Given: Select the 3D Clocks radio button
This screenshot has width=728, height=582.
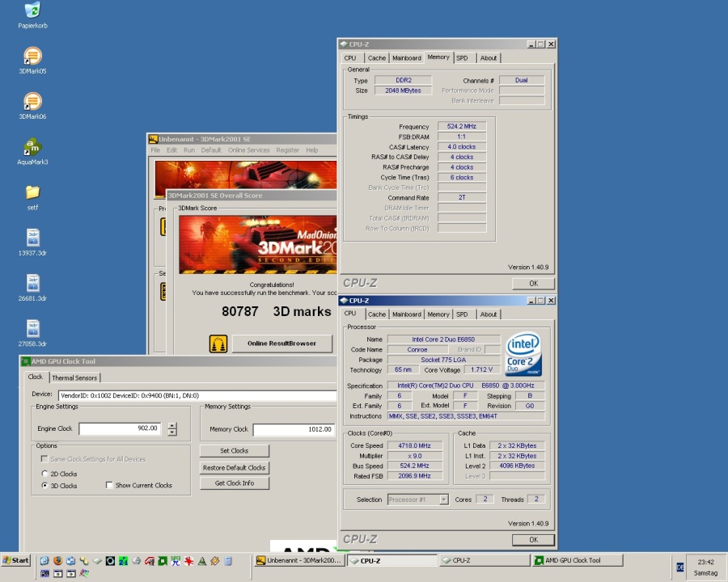Looking at the screenshot, I should click(x=44, y=485).
